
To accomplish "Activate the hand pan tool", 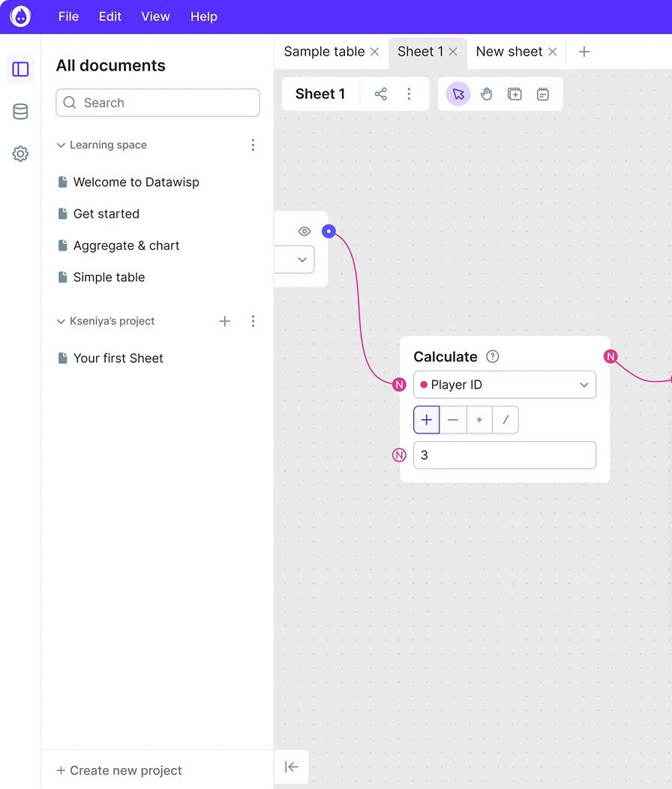I will [486, 94].
